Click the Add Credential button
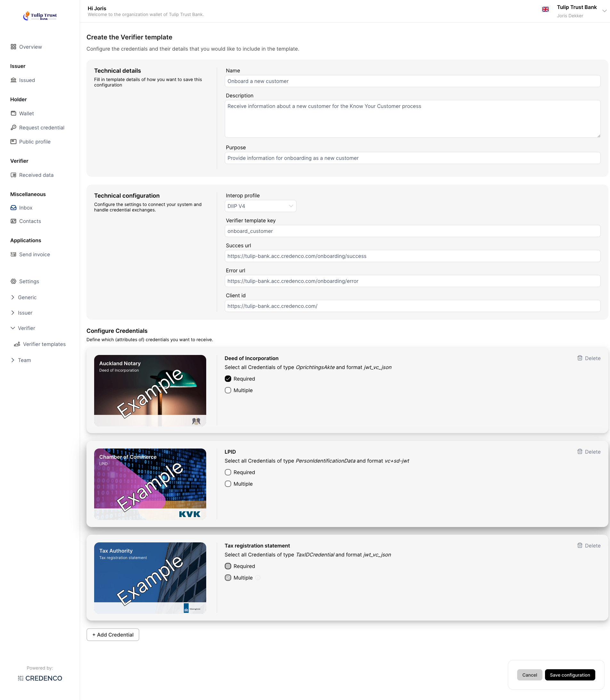 112,634
